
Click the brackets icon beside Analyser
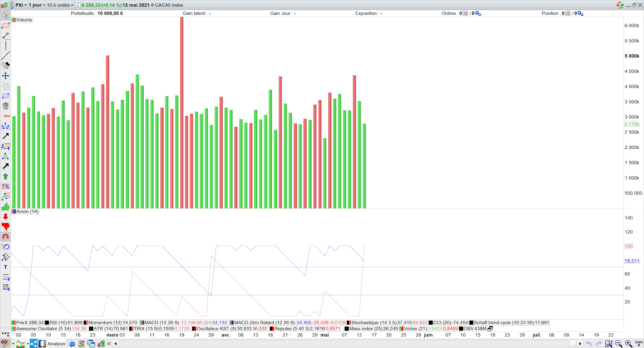[x=42, y=344]
